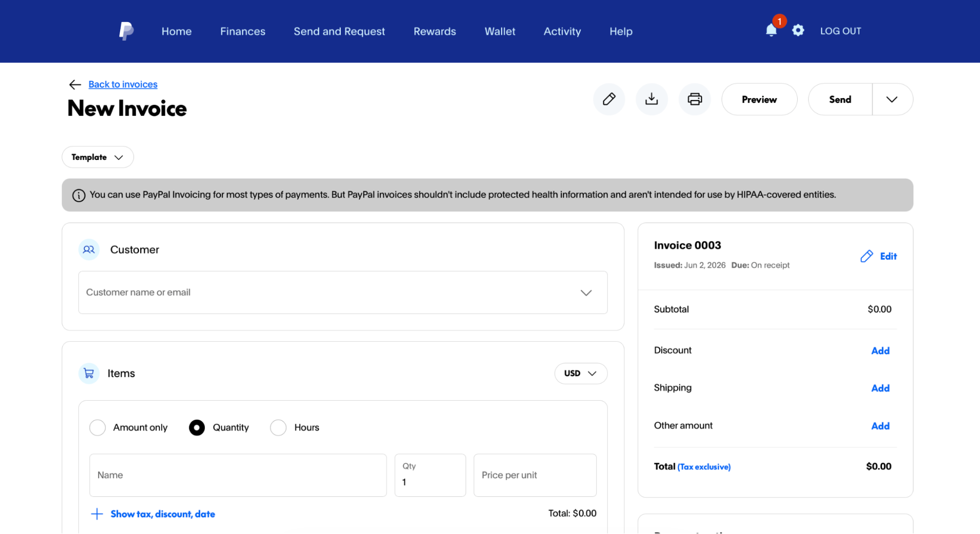Click Edit link for Invoice 0003
980x534 pixels.
(x=888, y=256)
